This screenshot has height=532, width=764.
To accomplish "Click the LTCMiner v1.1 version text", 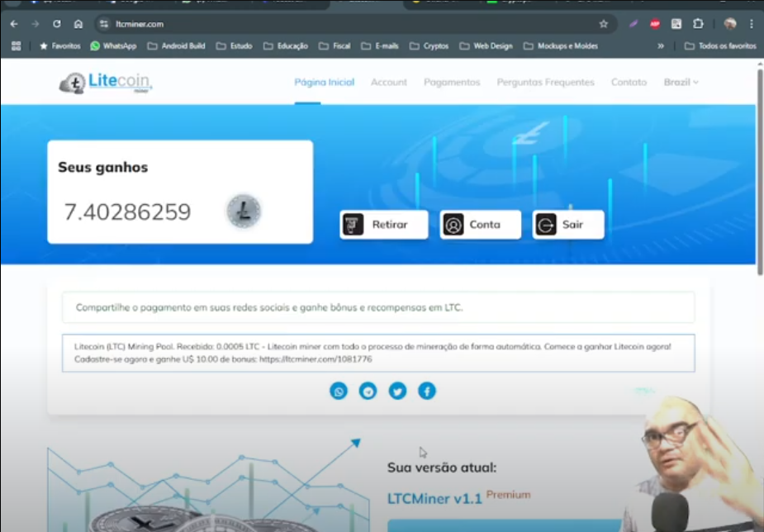I will click(434, 499).
